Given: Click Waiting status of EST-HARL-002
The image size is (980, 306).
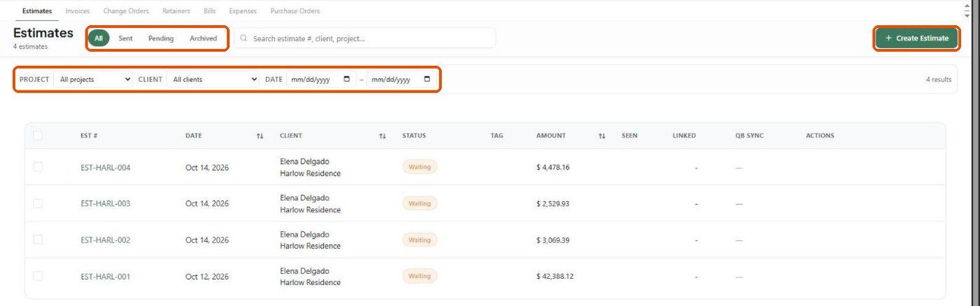Looking at the screenshot, I should pos(419,239).
